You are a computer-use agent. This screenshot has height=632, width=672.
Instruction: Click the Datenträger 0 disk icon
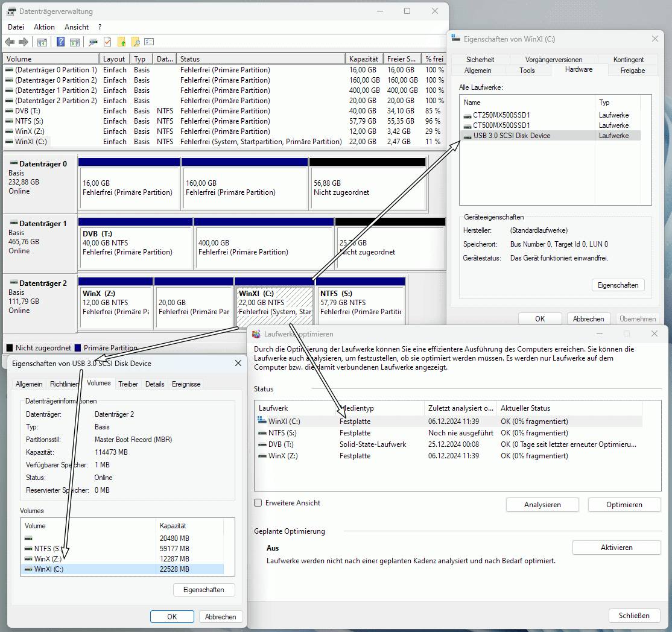14,163
